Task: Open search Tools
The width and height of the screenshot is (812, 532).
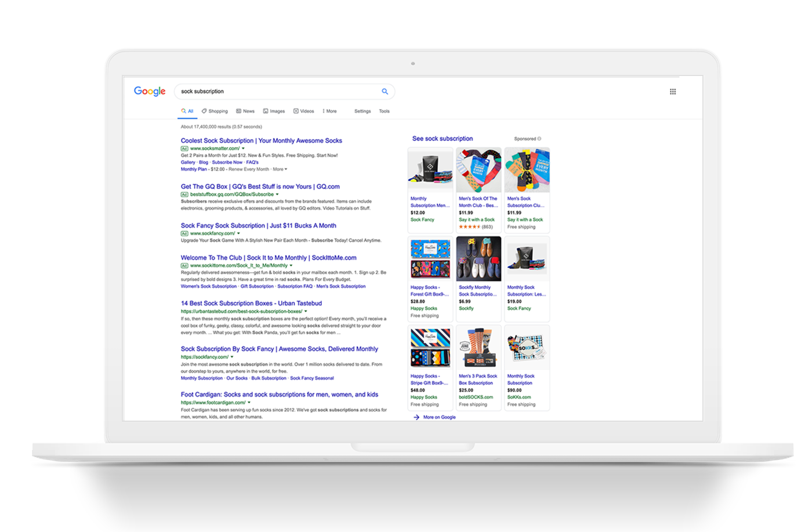Action: [x=384, y=111]
